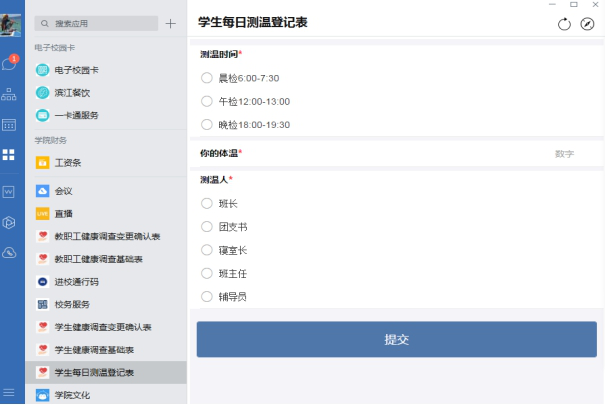Open hamburger menu at bottom of rail
The image size is (605, 405).
tap(10, 391)
